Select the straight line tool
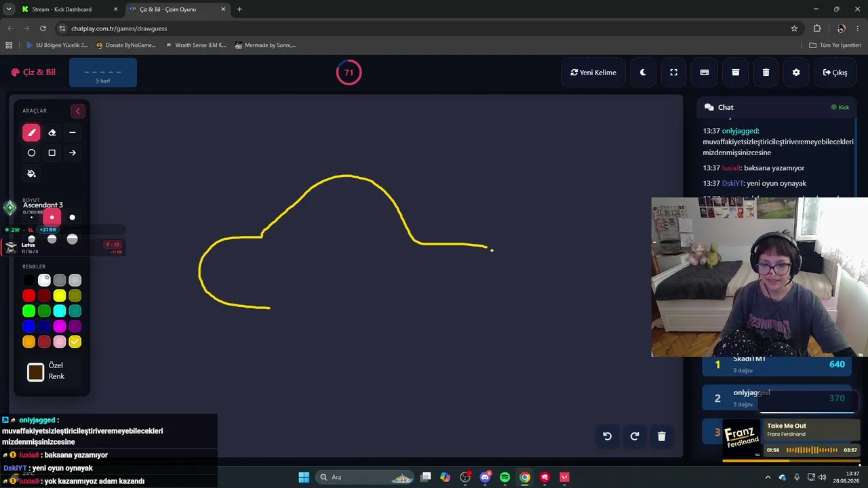The height and width of the screenshot is (488, 868). [73, 132]
